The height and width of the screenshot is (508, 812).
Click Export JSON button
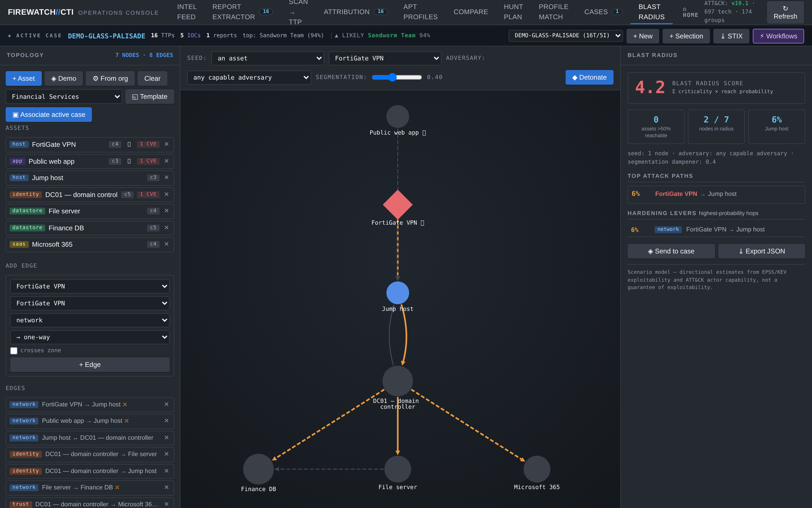pyautogui.click(x=762, y=251)
